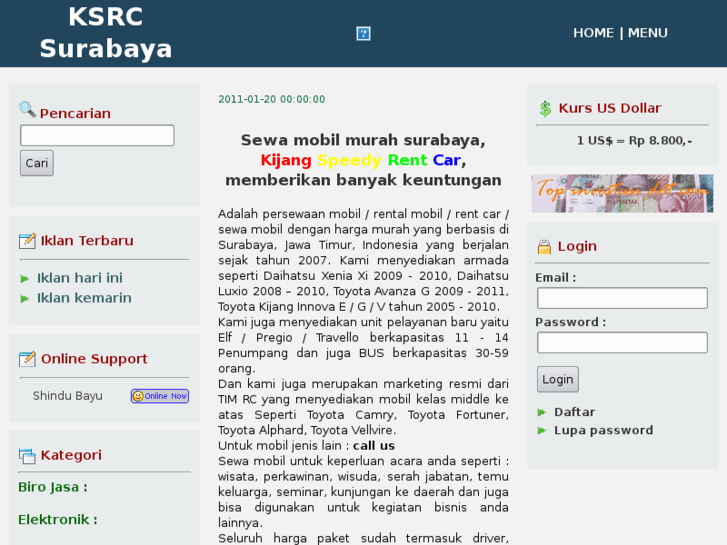Go to HOME in the header
727x545 pixels.
pos(593,33)
